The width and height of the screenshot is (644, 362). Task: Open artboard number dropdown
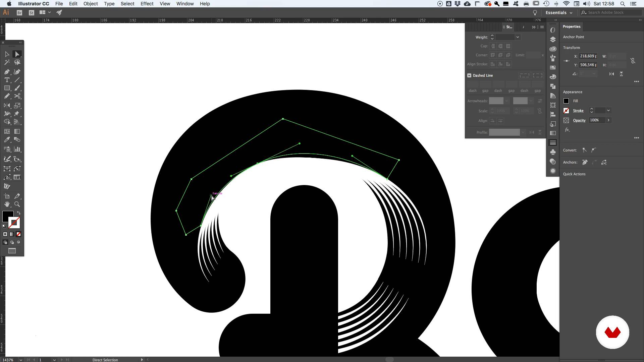[54, 360]
